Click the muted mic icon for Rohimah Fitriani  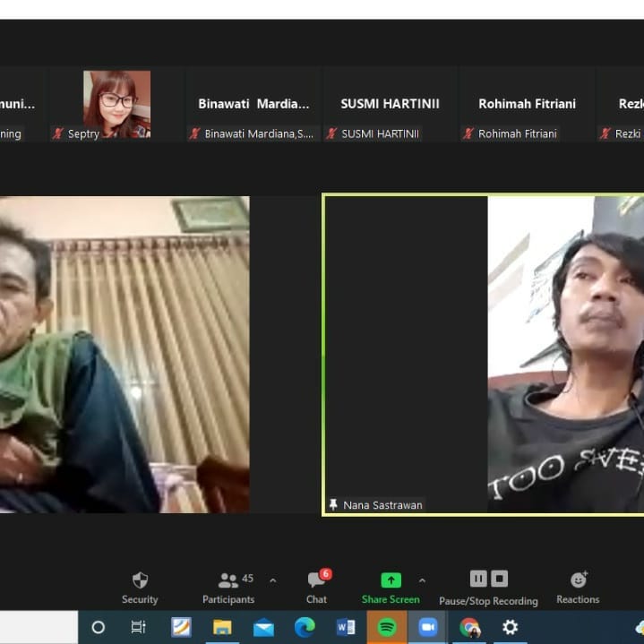click(468, 134)
